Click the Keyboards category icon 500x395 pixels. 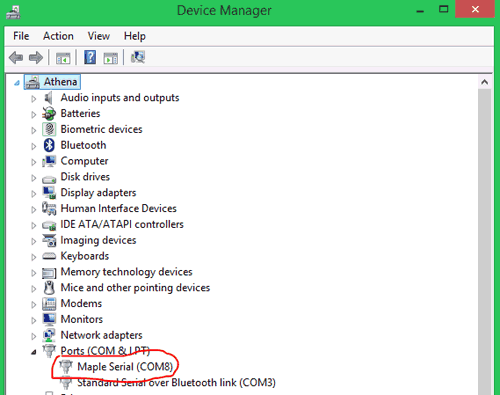49,256
